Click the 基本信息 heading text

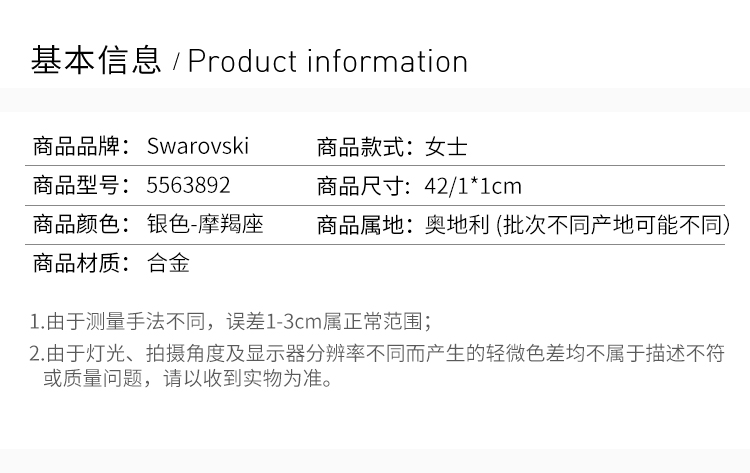[x=96, y=60]
